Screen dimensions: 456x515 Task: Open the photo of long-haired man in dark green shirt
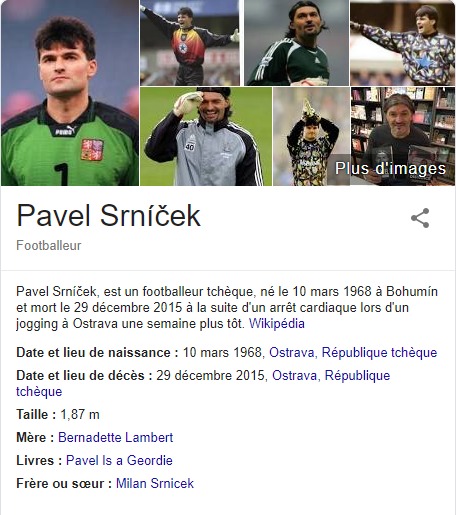point(297,43)
